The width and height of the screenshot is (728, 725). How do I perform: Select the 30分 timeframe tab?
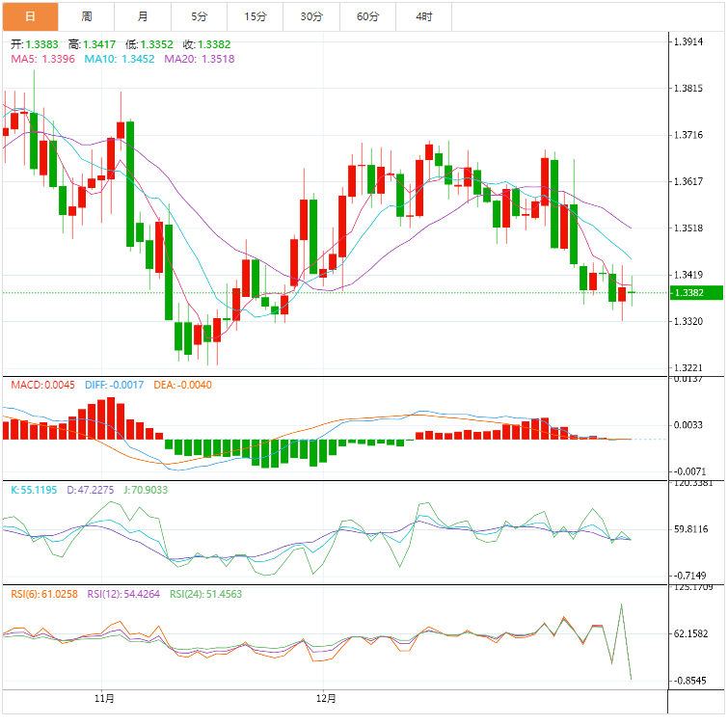(x=310, y=16)
